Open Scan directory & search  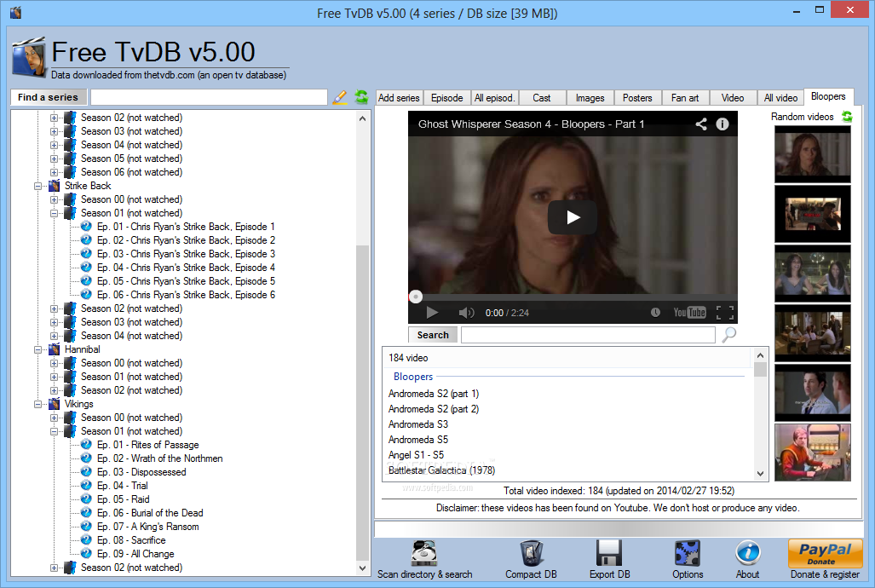[x=424, y=553]
